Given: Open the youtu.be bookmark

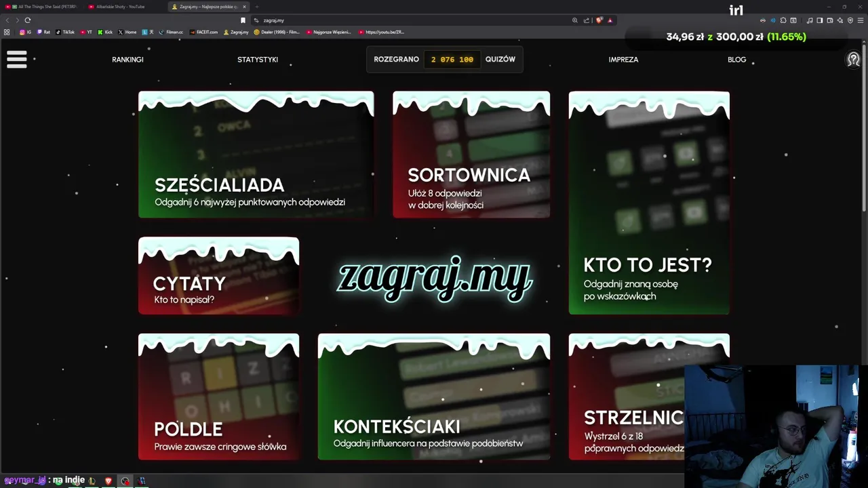Looking at the screenshot, I should (x=381, y=32).
